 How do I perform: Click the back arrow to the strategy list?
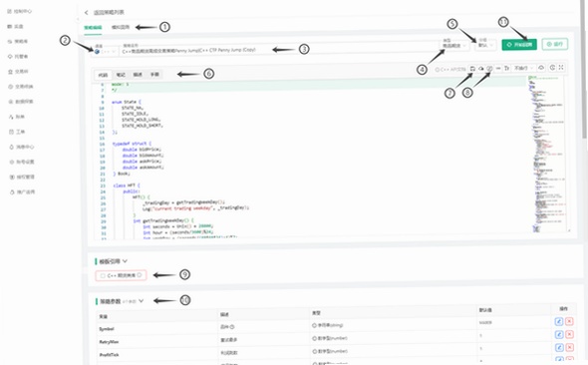87,12
